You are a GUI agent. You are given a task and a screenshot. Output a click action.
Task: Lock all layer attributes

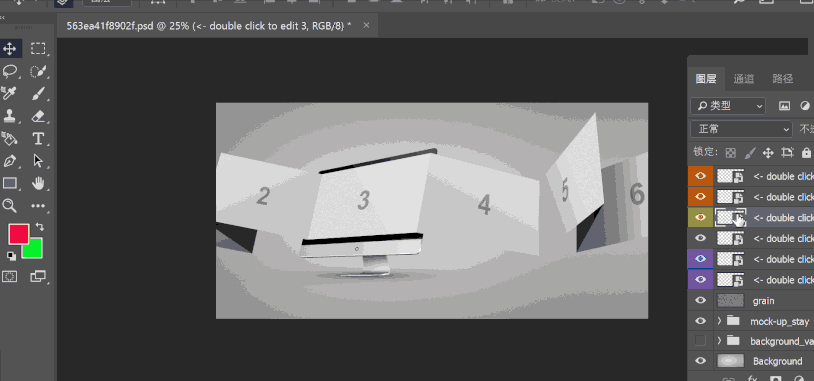(806, 153)
